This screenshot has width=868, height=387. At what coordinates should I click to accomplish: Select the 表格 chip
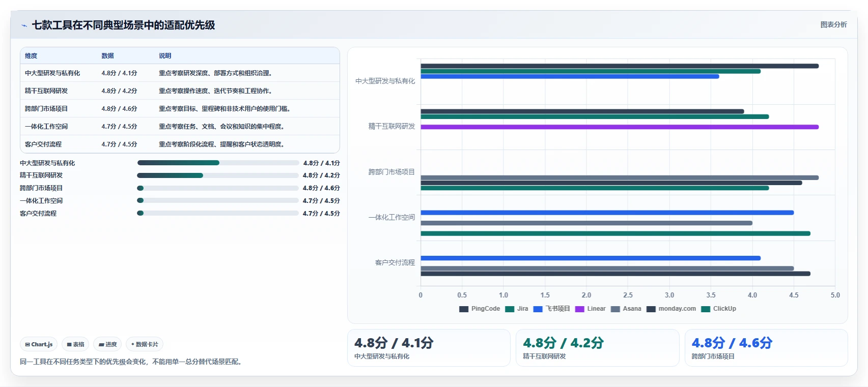(x=75, y=344)
